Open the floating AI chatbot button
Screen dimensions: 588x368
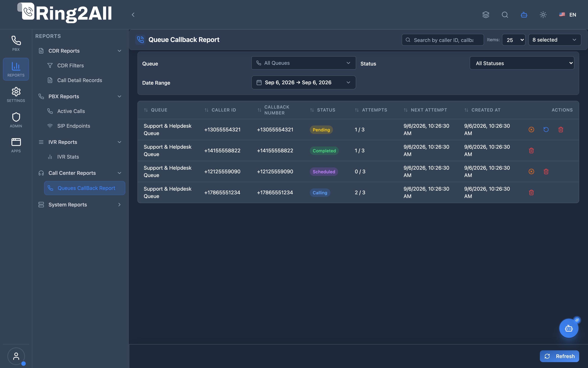pyautogui.click(x=569, y=328)
